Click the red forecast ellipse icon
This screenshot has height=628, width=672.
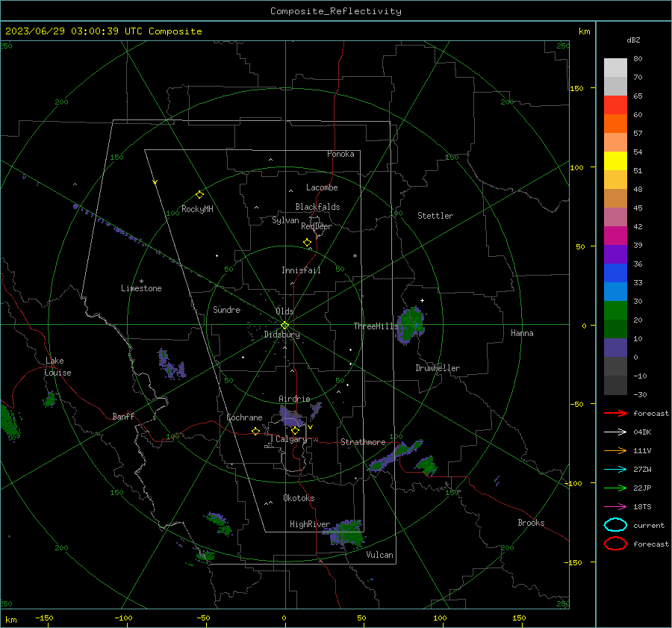tap(615, 544)
